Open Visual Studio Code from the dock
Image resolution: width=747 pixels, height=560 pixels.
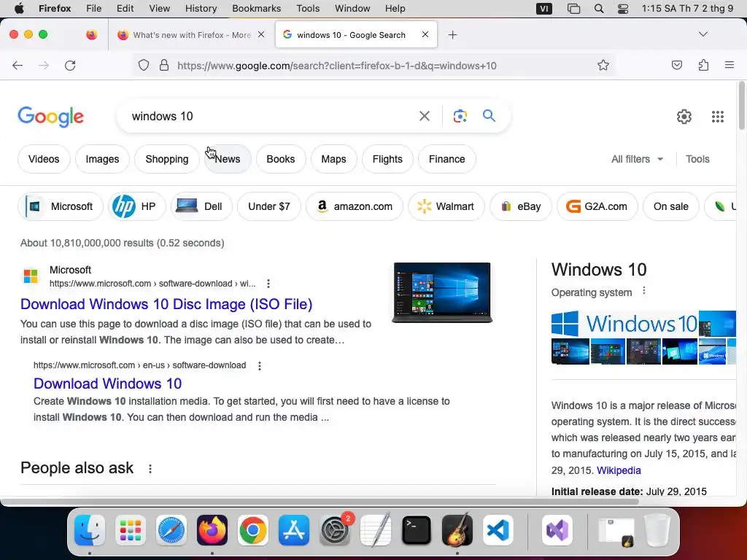[498, 530]
